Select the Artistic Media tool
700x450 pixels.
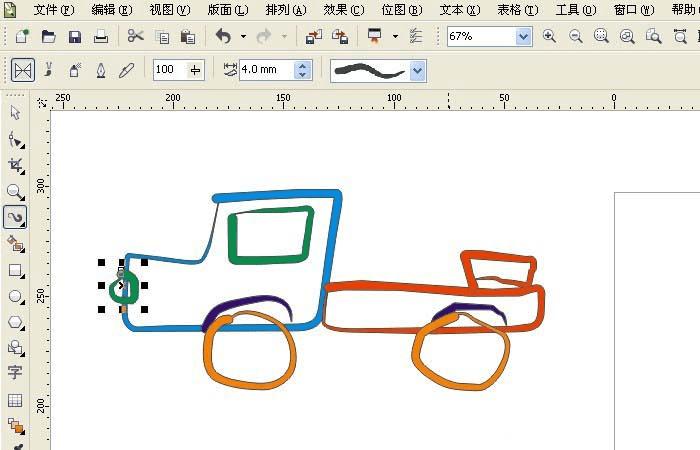pos(16,217)
